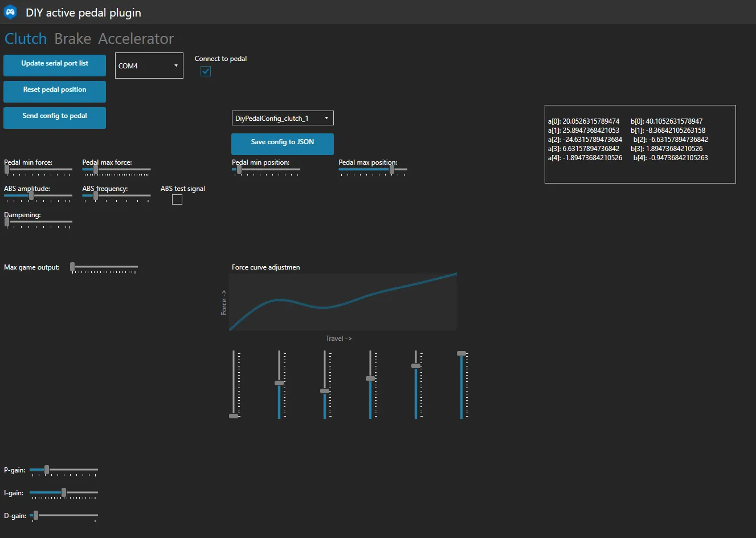756x538 pixels.
Task: Click Reset pedal position button
Action: point(55,92)
